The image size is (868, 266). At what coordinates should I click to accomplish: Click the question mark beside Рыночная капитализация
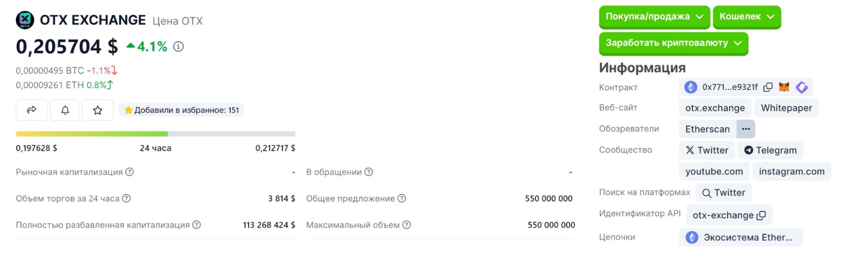click(130, 172)
